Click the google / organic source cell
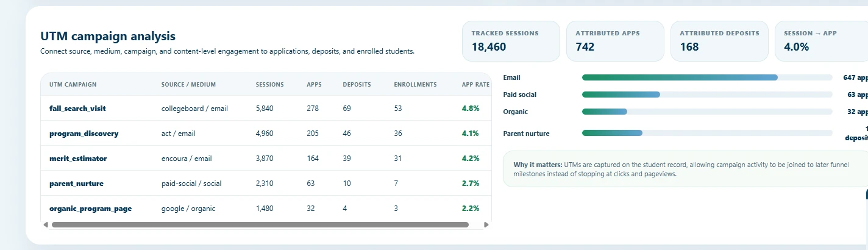868x250 pixels. [188, 209]
